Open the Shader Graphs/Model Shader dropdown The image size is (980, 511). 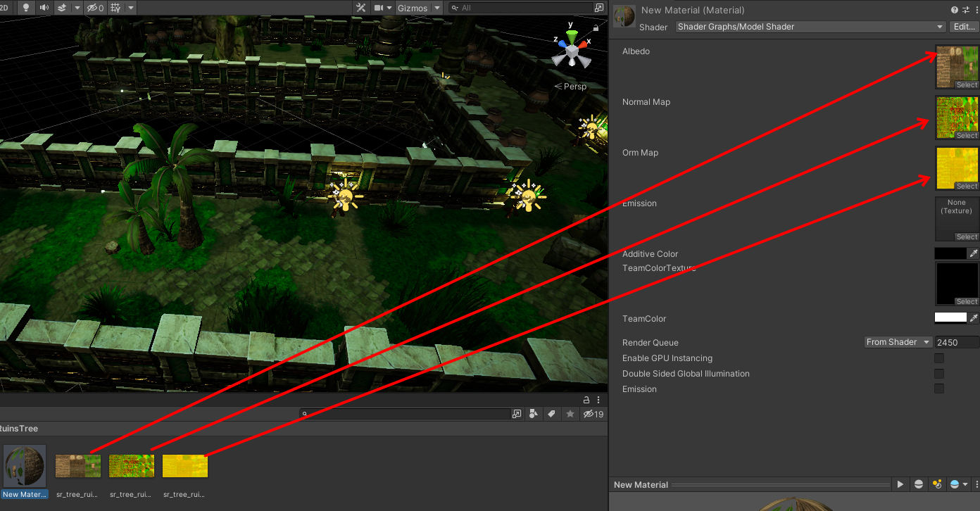click(810, 27)
